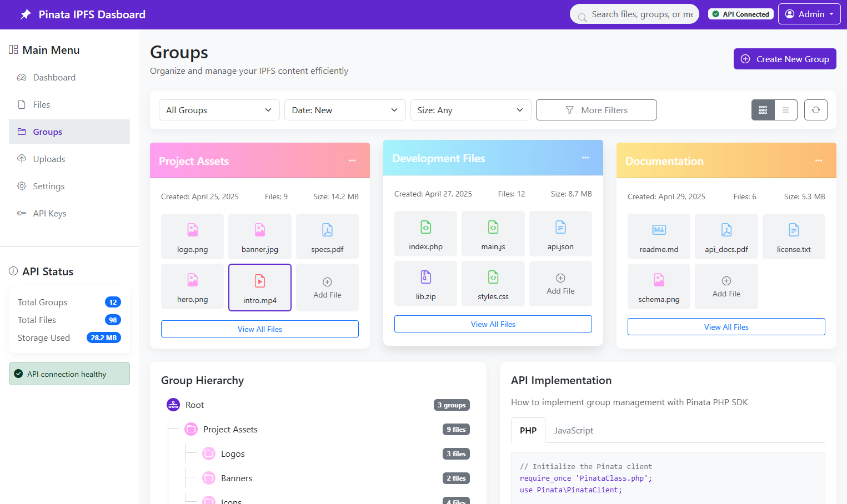Go to Files in Main Menu
The width and height of the screenshot is (847, 504).
[x=69, y=104]
